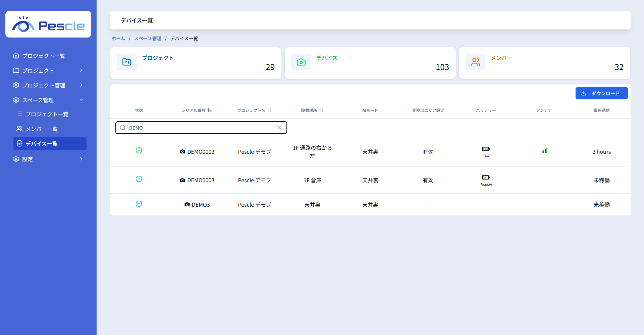This screenshot has width=644, height=335.
Task: Click the Full battery icon of DEMO0002
Action: coord(486,149)
